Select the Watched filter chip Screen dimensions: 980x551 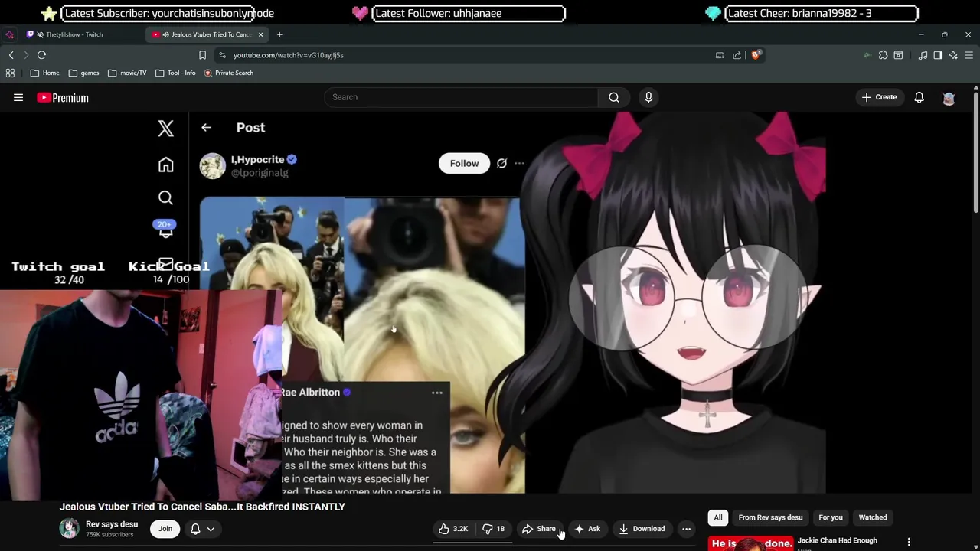(873, 517)
